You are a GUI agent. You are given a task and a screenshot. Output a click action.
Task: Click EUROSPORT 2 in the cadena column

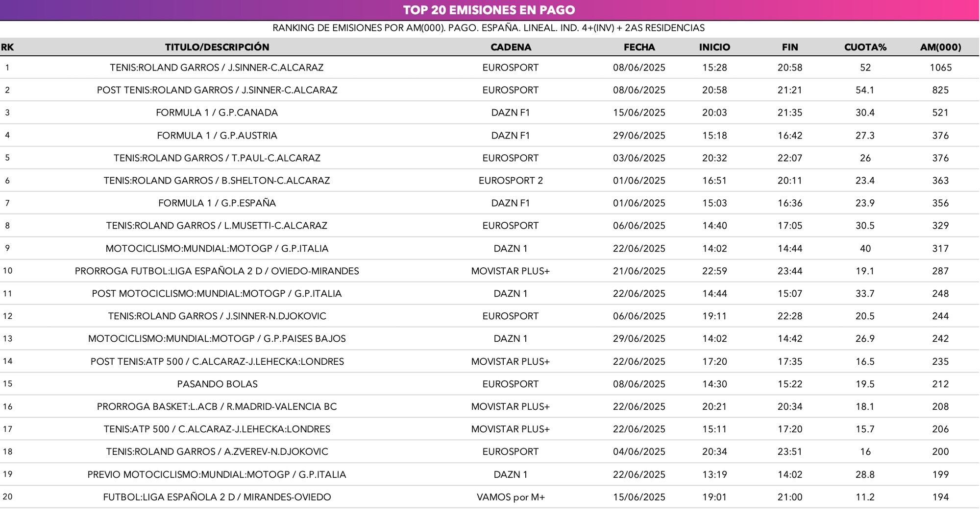coord(511,181)
